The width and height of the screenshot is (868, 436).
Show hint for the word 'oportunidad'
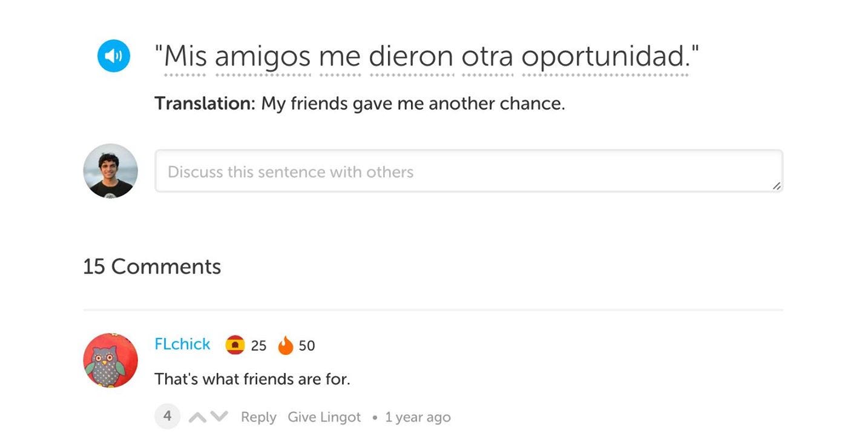click(603, 56)
